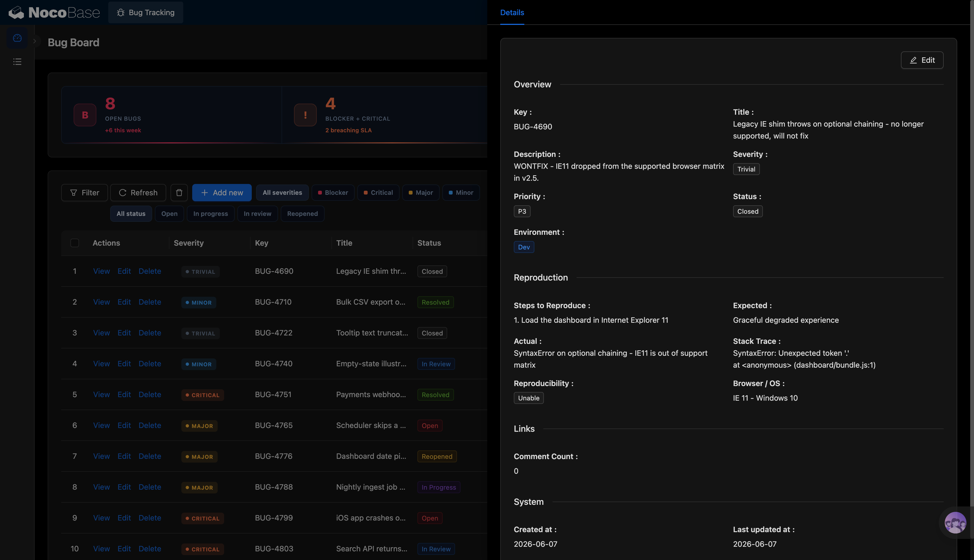View bug BUG-4803
Image resolution: width=974 pixels, height=560 pixels.
point(101,549)
